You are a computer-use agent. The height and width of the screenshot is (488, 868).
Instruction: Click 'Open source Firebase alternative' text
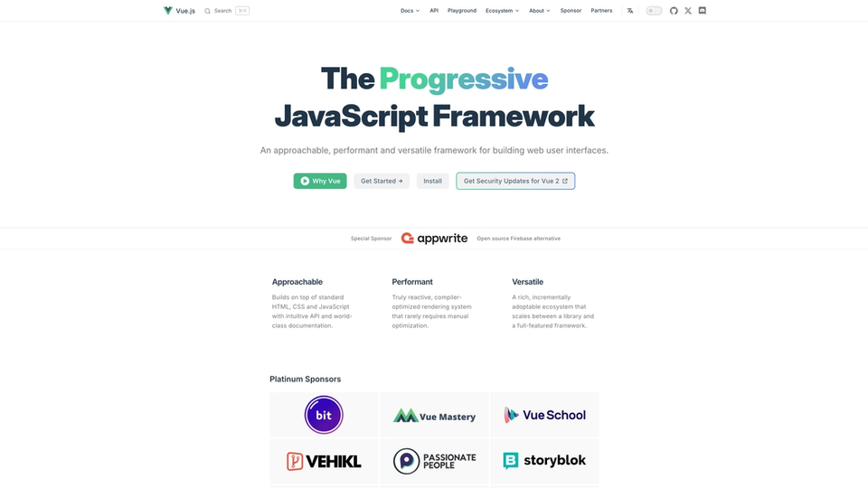519,239
